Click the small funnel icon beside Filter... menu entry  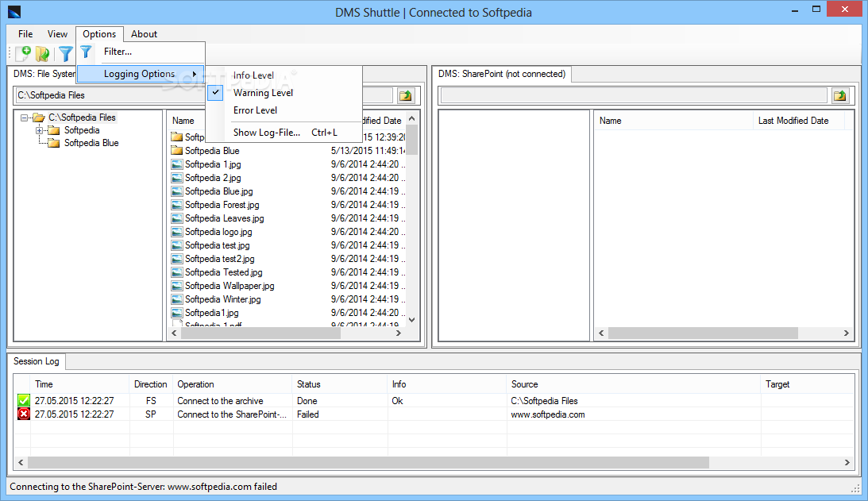[x=86, y=52]
